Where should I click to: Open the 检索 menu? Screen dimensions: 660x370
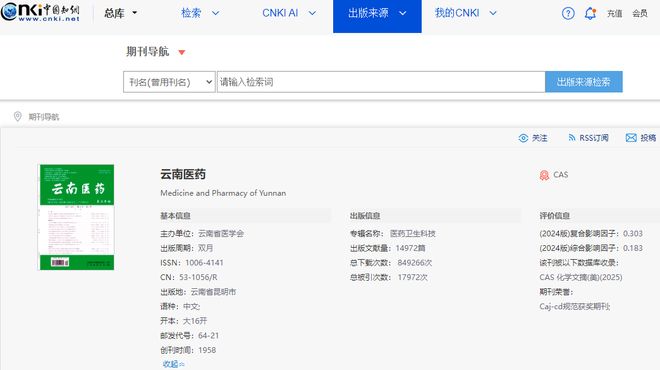pos(191,13)
